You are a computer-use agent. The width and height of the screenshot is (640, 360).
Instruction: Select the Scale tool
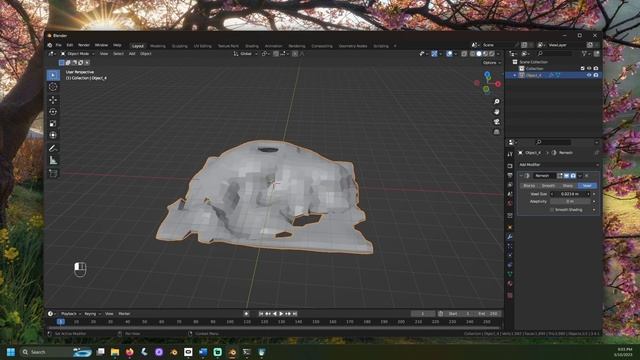pyautogui.click(x=53, y=123)
